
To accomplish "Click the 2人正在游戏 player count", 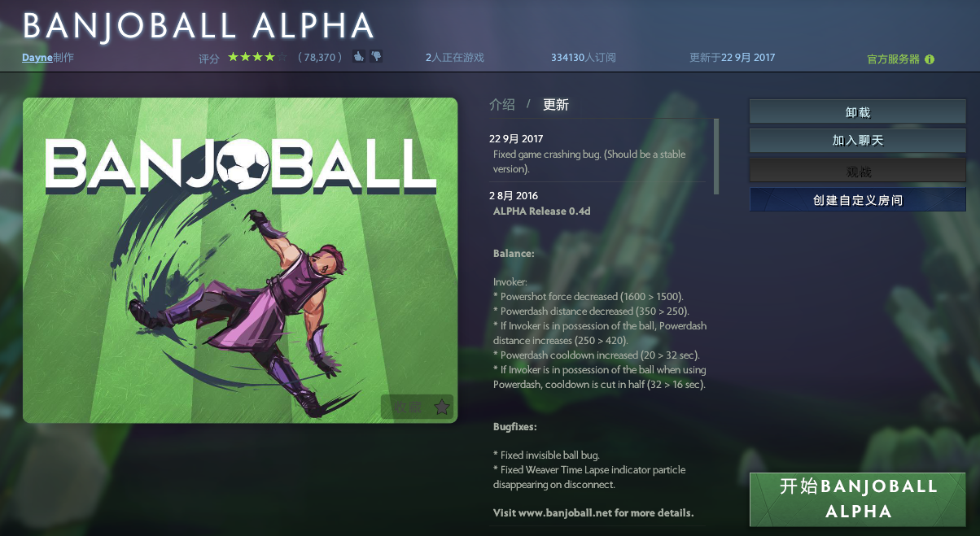I will point(454,58).
